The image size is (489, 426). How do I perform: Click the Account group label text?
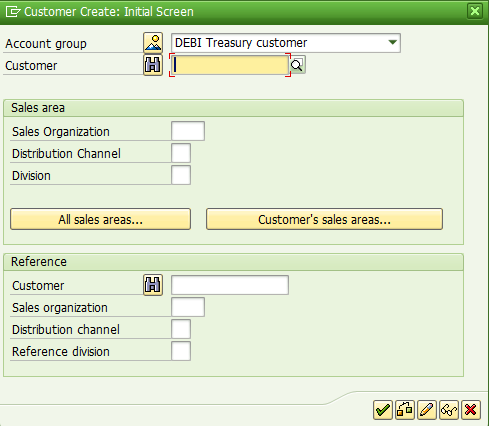[x=46, y=44]
